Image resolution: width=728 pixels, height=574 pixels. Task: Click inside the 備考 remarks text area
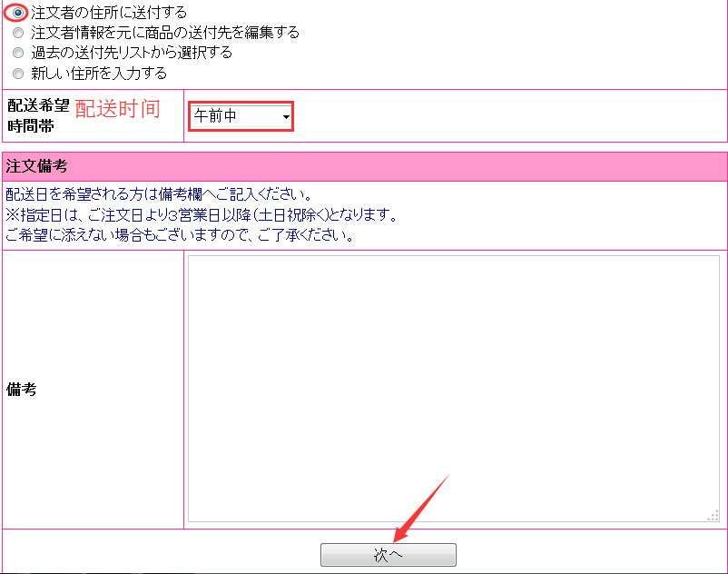click(452, 388)
